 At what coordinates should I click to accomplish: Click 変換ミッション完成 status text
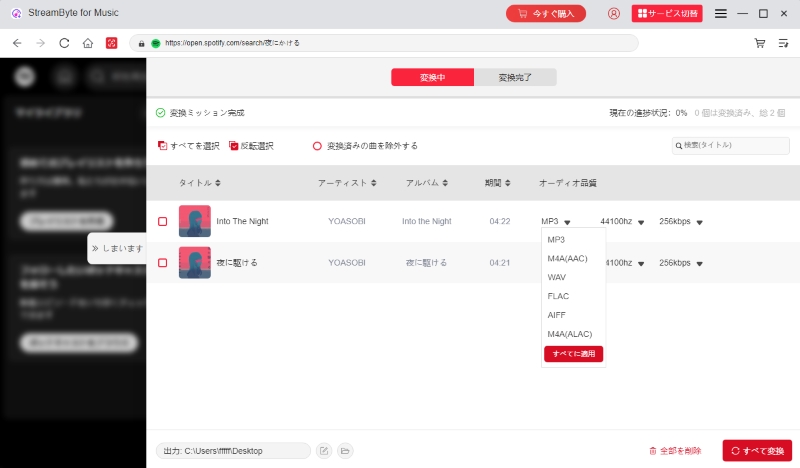[x=207, y=113]
